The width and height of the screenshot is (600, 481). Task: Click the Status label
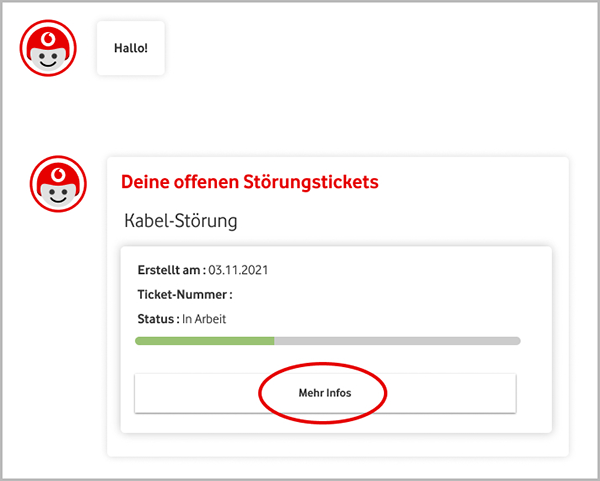pyautogui.click(x=157, y=319)
